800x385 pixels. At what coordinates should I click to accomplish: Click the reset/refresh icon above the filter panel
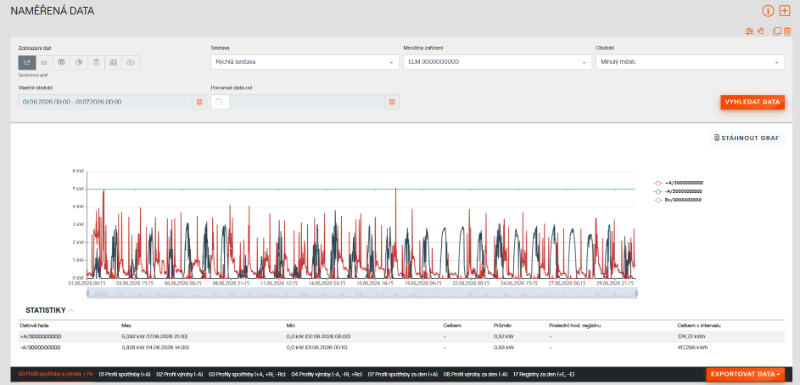761,31
